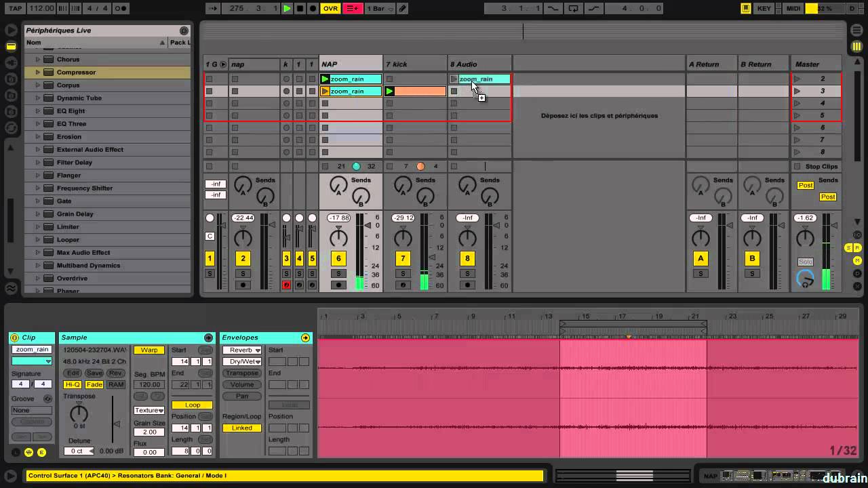This screenshot has width=868, height=488.
Task: Toggle the Hi-Q button
Action: click(73, 384)
